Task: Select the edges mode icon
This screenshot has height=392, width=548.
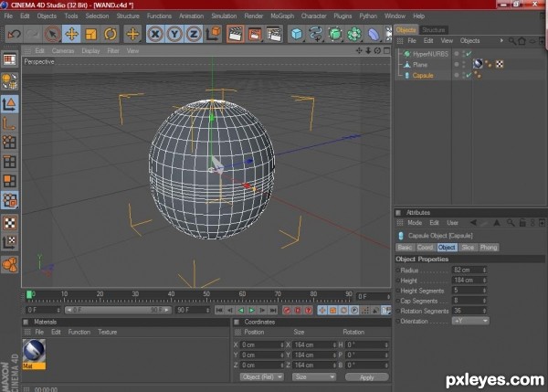Action: (x=9, y=162)
